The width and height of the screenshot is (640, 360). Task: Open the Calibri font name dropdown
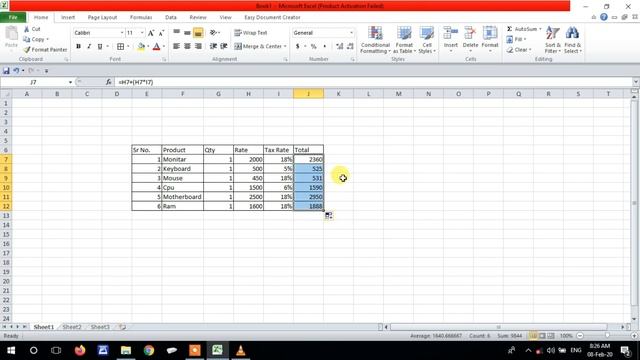(122, 33)
